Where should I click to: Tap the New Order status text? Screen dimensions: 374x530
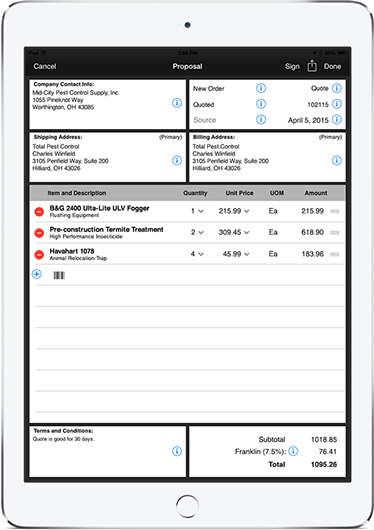pos(209,89)
